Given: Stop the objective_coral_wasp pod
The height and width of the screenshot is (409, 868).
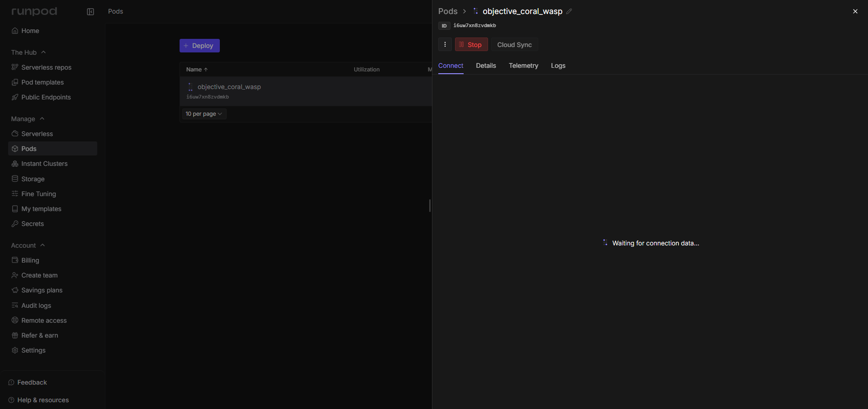Looking at the screenshot, I should click(x=471, y=44).
